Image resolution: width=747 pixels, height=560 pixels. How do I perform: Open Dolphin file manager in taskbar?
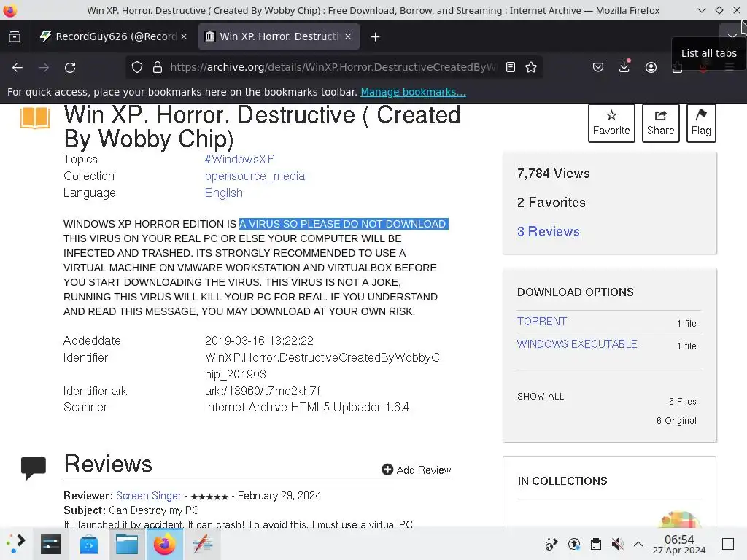click(x=127, y=544)
